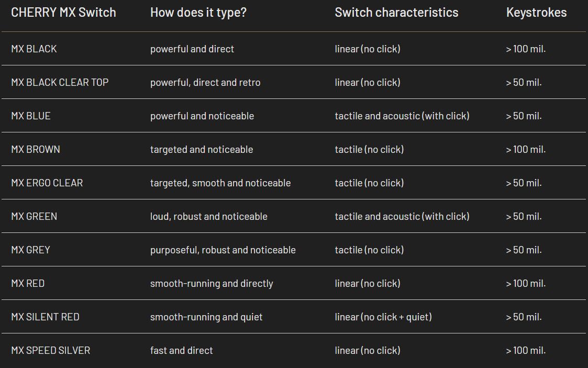Click 'smooth-running and quiet' description text

point(206,317)
